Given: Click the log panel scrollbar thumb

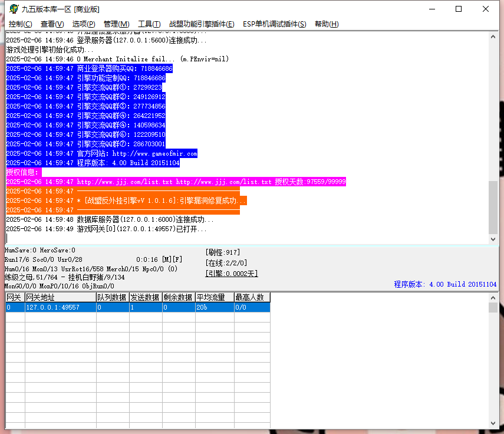Looking at the screenshot, I should click(x=493, y=208).
